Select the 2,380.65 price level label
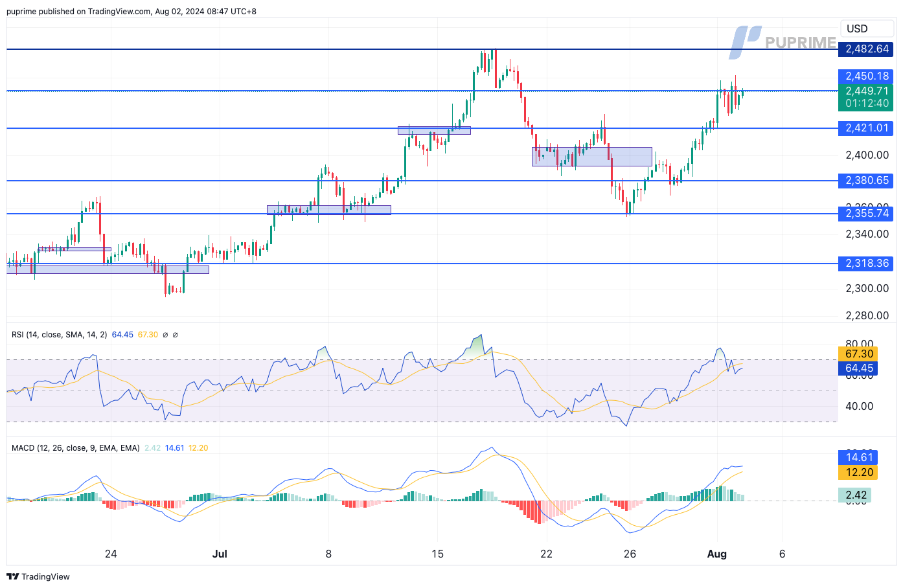This screenshot has width=903, height=588. point(865,181)
